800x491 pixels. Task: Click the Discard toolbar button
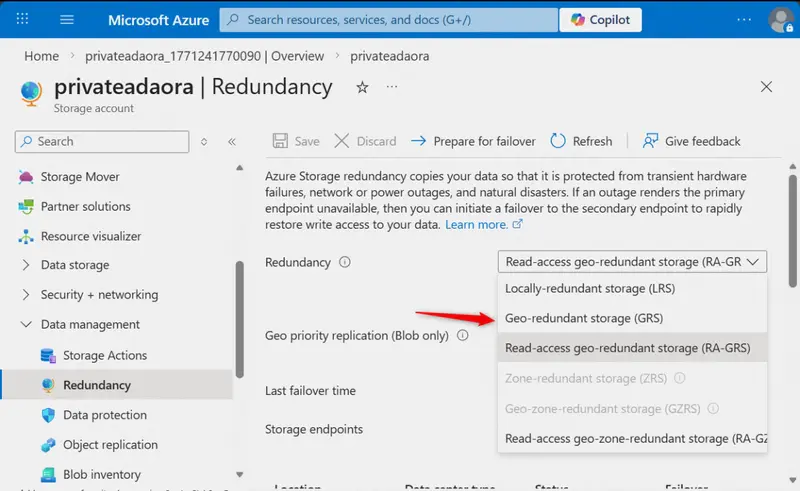[x=365, y=141]
